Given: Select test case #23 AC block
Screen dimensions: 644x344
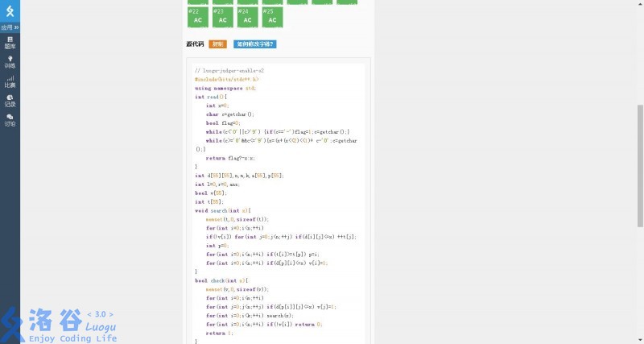Looking at the screenshot, I should coord(222,16).
